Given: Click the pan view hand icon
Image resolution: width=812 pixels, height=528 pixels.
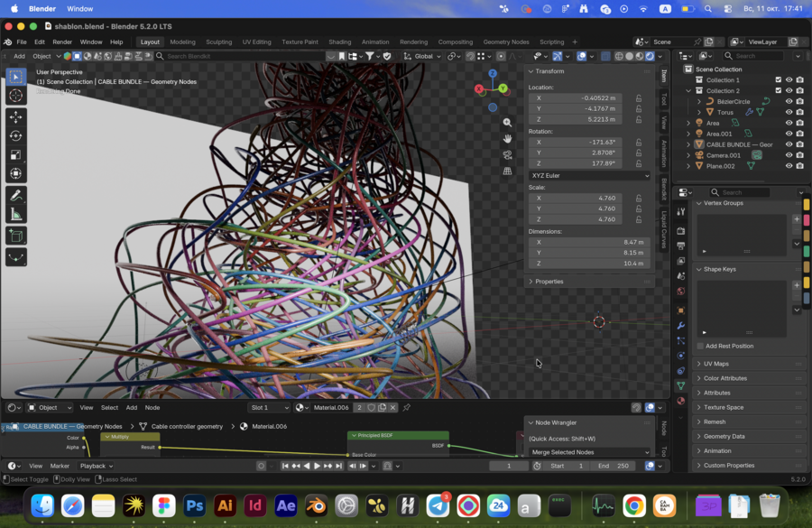Looking at the screenshot, I should pos(507,139).
